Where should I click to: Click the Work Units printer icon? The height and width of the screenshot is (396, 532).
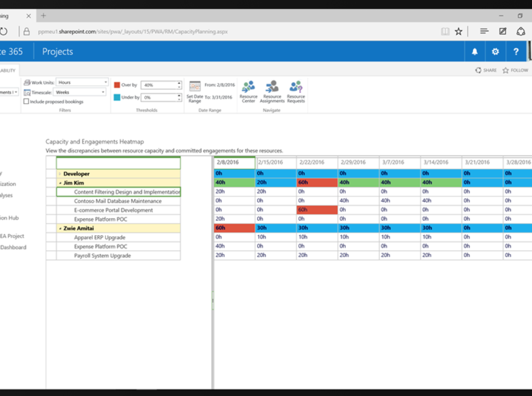27,82
